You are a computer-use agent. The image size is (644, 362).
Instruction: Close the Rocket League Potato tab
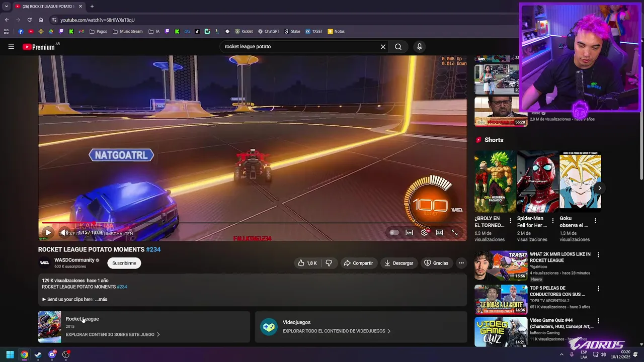tap(80, 7)
